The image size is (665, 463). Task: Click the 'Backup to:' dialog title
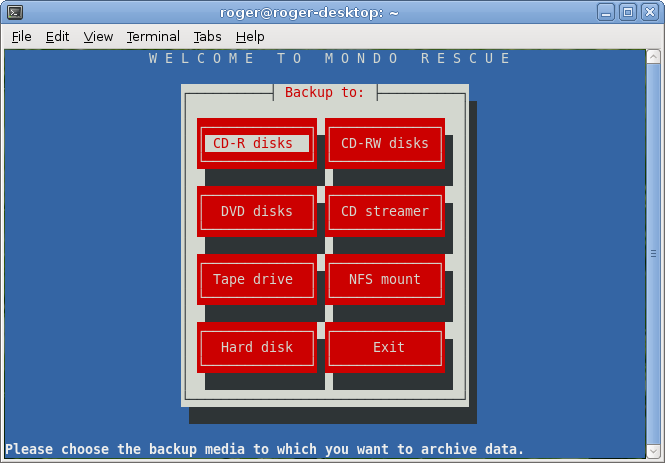coord(324,92)
